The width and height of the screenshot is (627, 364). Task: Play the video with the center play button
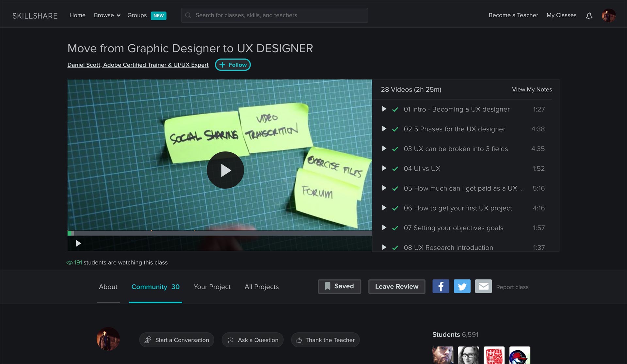(225, 170)
